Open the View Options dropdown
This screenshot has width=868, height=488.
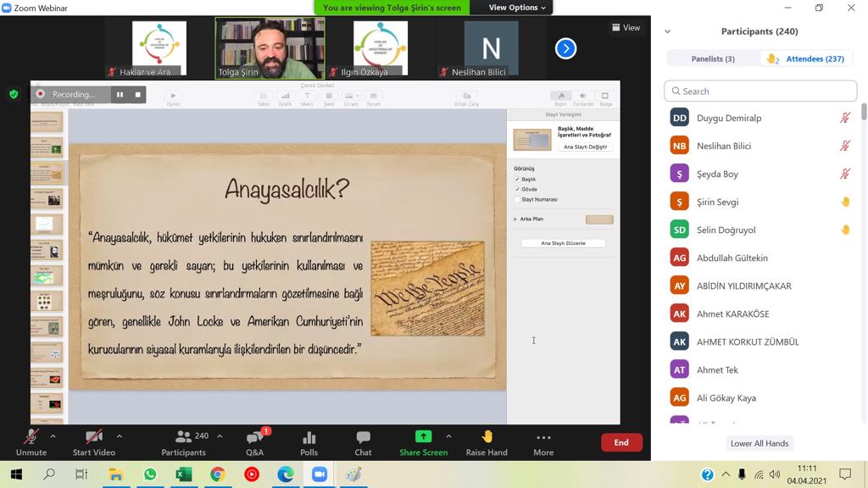coord(516,7)
